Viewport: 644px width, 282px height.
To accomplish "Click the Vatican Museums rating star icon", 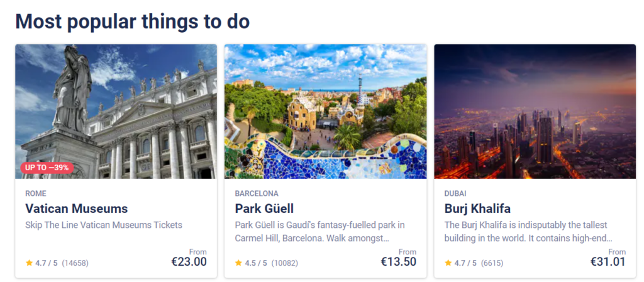I will (x=29, y=263).
